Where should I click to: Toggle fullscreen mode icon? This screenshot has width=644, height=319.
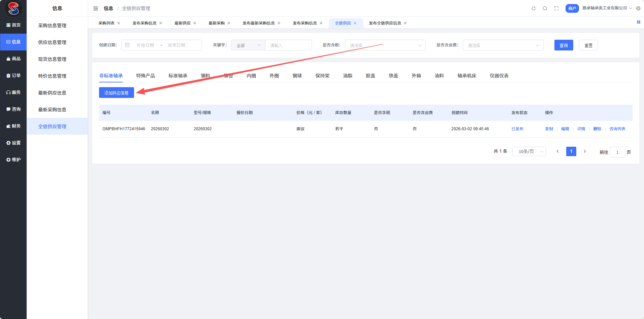click(x=556, y=8)
